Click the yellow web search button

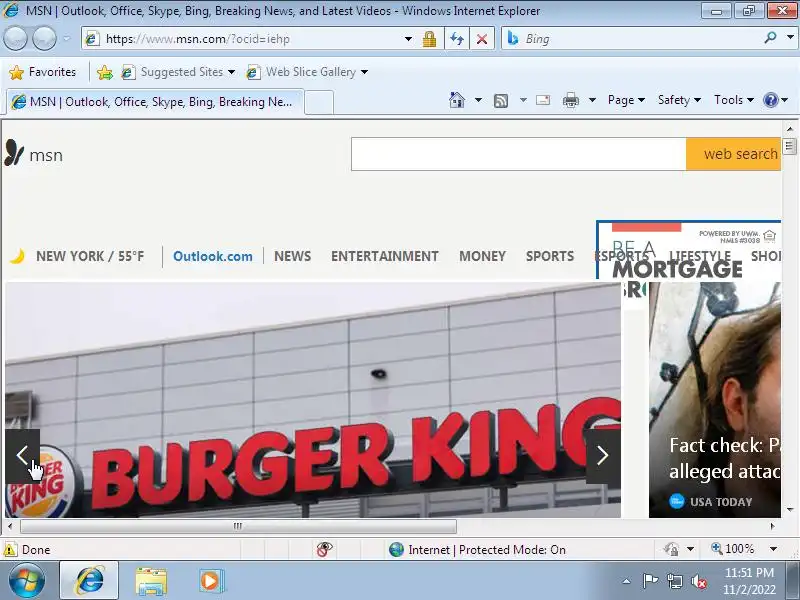click(733, 154)
